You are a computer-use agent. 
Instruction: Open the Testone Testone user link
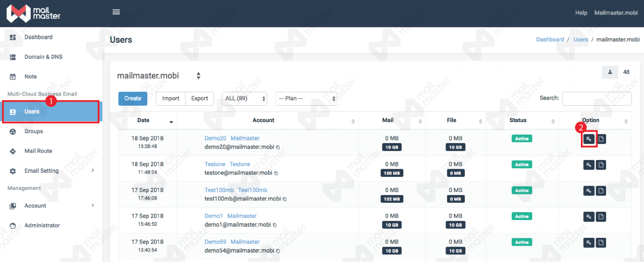point(227,164)
